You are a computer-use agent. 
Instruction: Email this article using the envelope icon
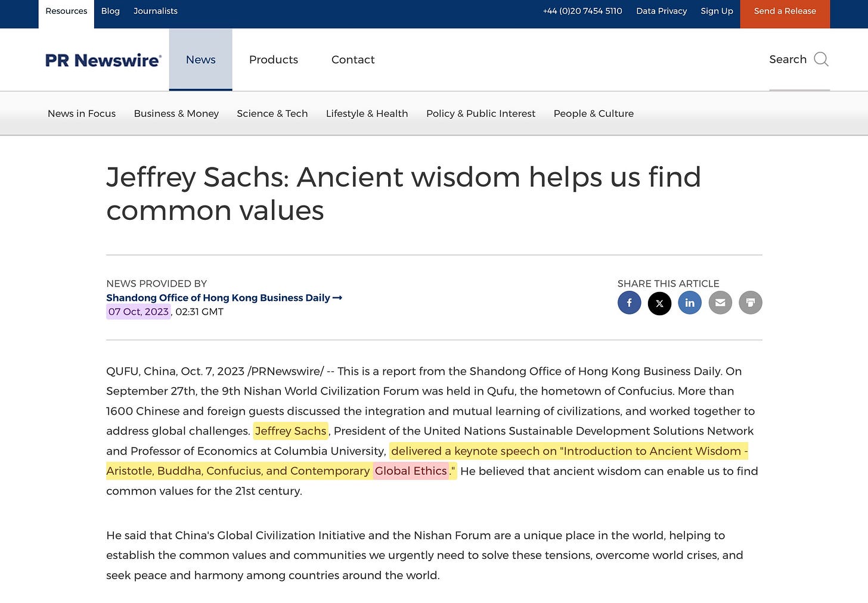[720, 303]
